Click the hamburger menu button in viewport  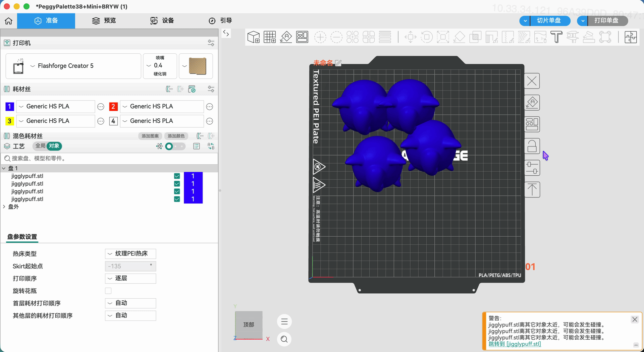coord(284,322)
